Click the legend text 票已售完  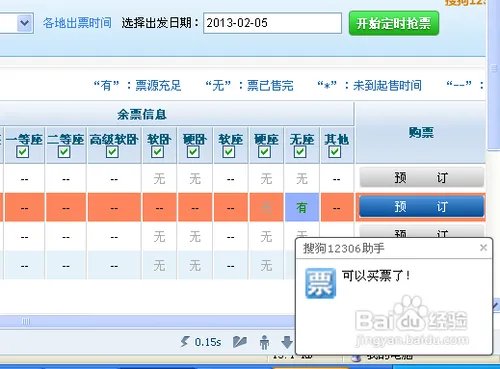pyautogui.click(x=270, y=86)
